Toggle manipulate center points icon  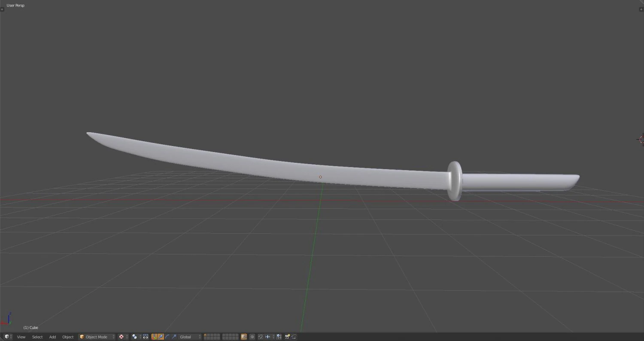coord(146,337)
